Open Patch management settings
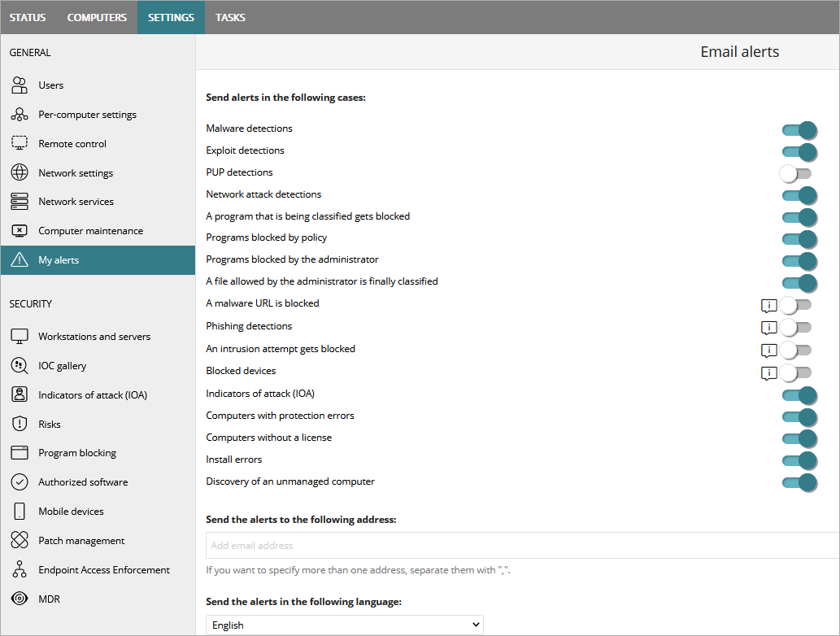The width and height of the screenshot is (840, 636). coord(81,540)
